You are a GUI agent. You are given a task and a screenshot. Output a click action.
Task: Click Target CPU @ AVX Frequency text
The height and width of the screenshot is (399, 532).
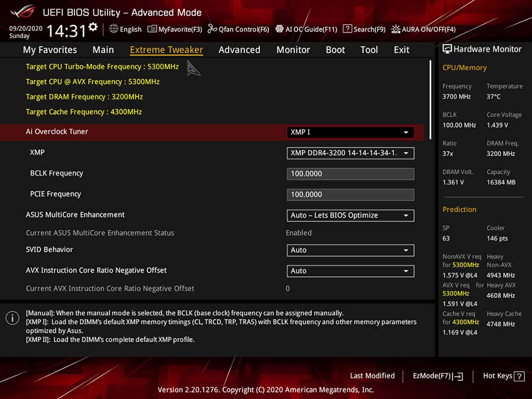point(92,82)
